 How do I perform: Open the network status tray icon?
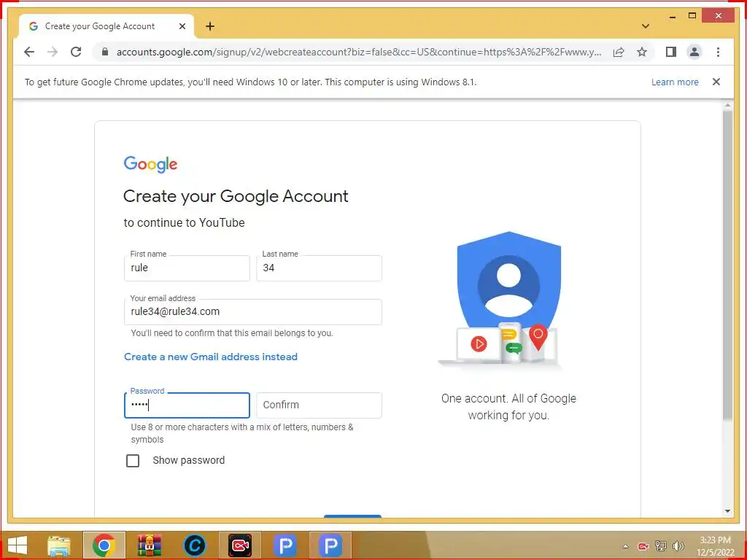661,546
